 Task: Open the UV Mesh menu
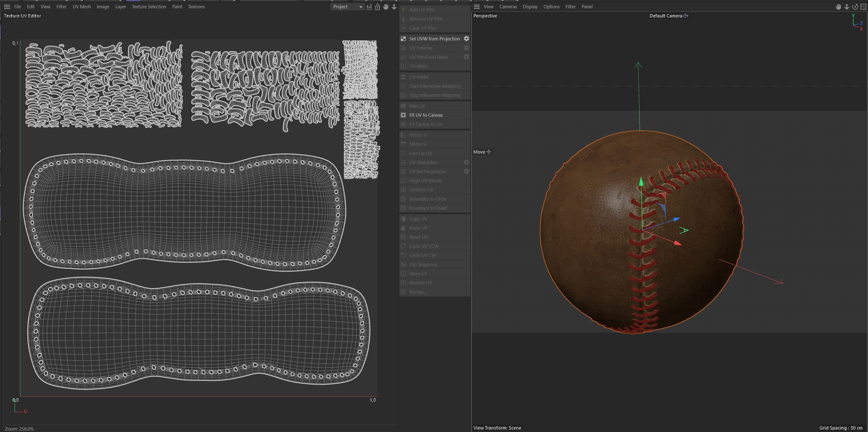coord(82,7)
